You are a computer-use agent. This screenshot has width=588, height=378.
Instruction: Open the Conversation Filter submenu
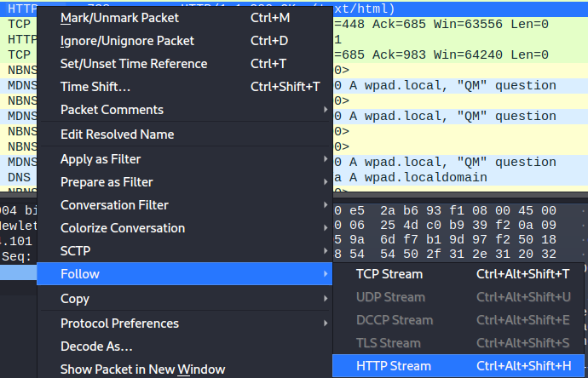pos(114,205)
